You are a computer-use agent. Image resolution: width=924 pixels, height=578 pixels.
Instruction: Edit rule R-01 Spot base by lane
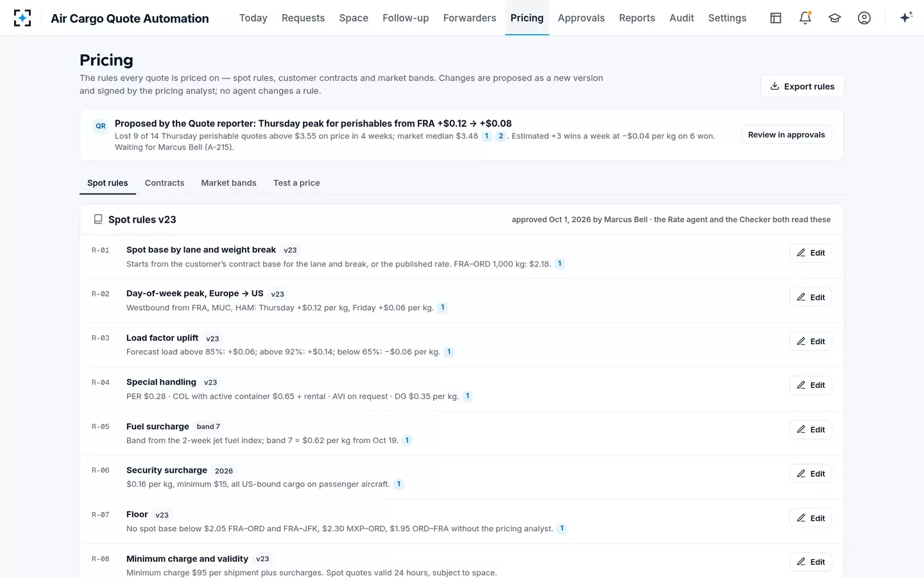click(x=810, y=253)
